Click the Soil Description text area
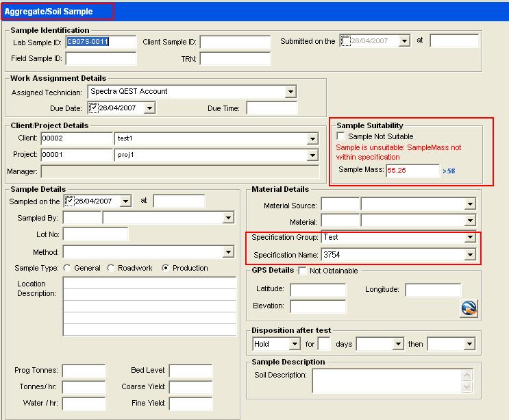509x420 pixels. click(387, 382)
